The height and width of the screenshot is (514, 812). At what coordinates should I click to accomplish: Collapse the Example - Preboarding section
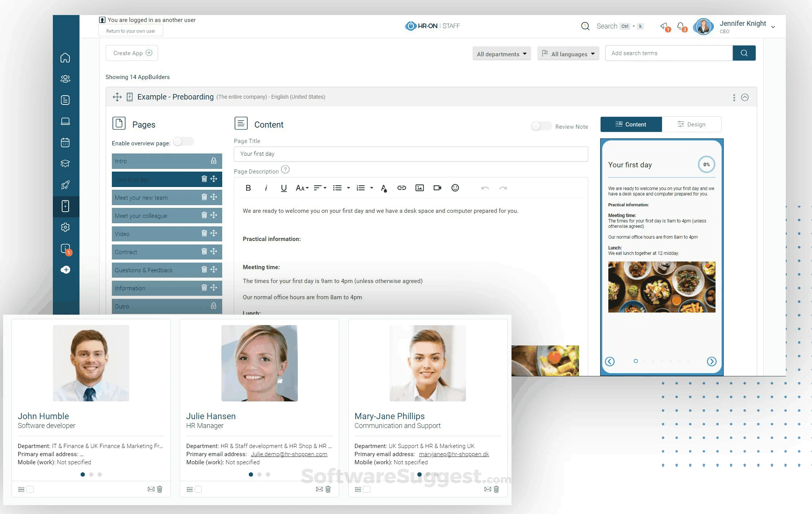(x=745, y=97)
